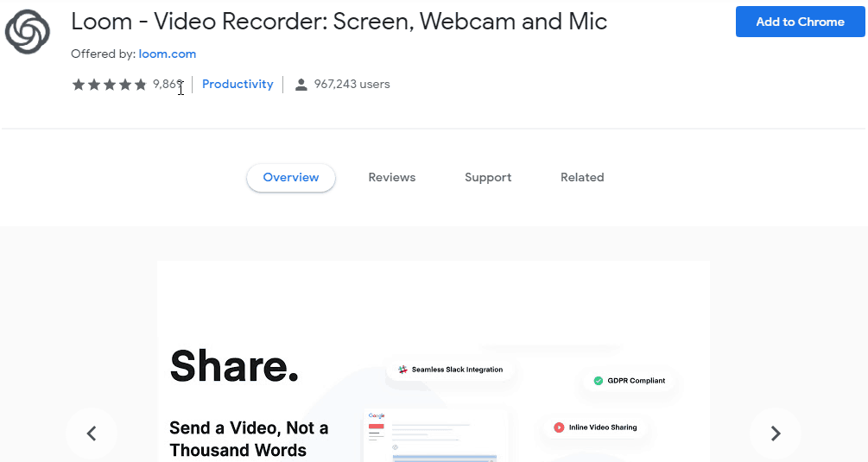
Task: Switch to the Overview tab
Action: [290, 178]
